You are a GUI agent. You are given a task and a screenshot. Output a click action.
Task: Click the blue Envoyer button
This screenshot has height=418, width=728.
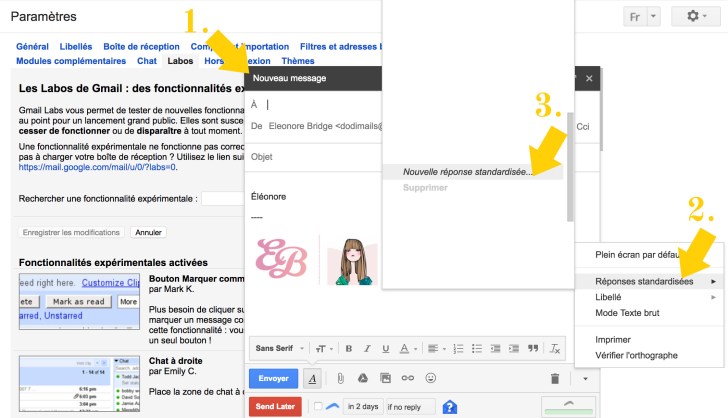(x=273, y=379)
